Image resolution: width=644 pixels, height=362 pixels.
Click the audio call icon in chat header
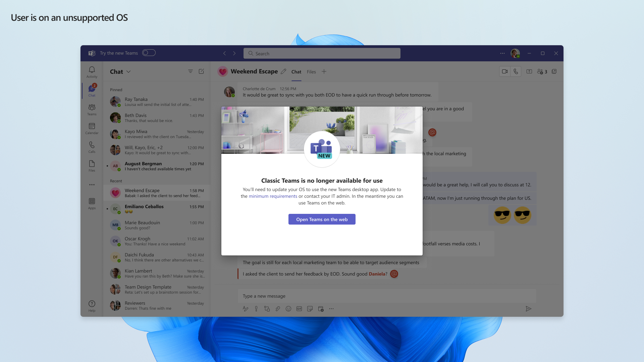[x=515, y=71]
